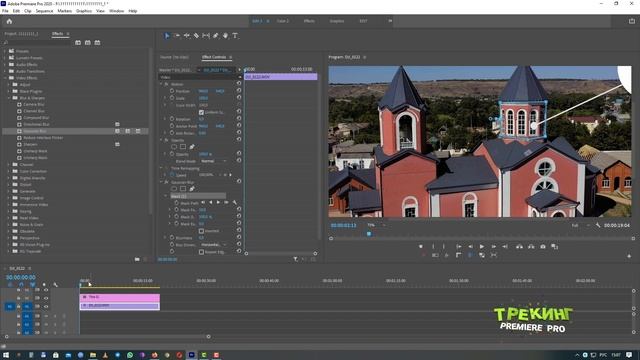Track selected mask backward on Mask Path
Image resolution: width=640 pixels, height=360 pixels.
pos(211,202)
